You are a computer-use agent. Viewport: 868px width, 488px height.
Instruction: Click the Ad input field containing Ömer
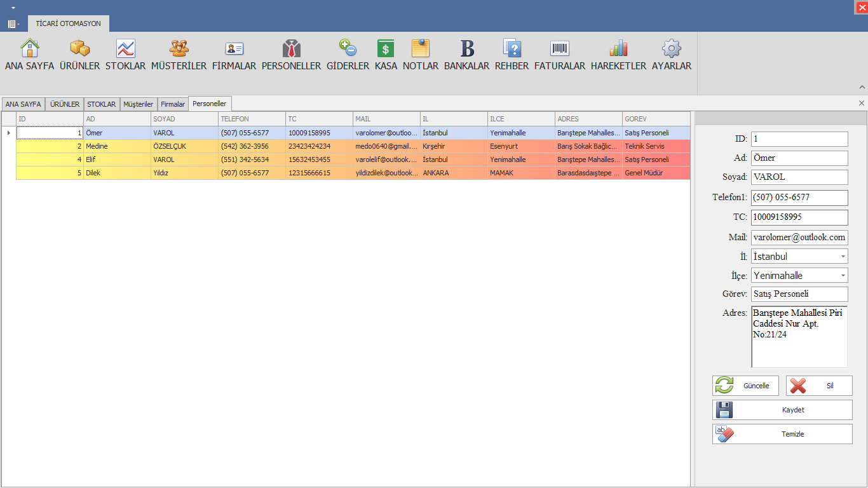tap(799, 158)
